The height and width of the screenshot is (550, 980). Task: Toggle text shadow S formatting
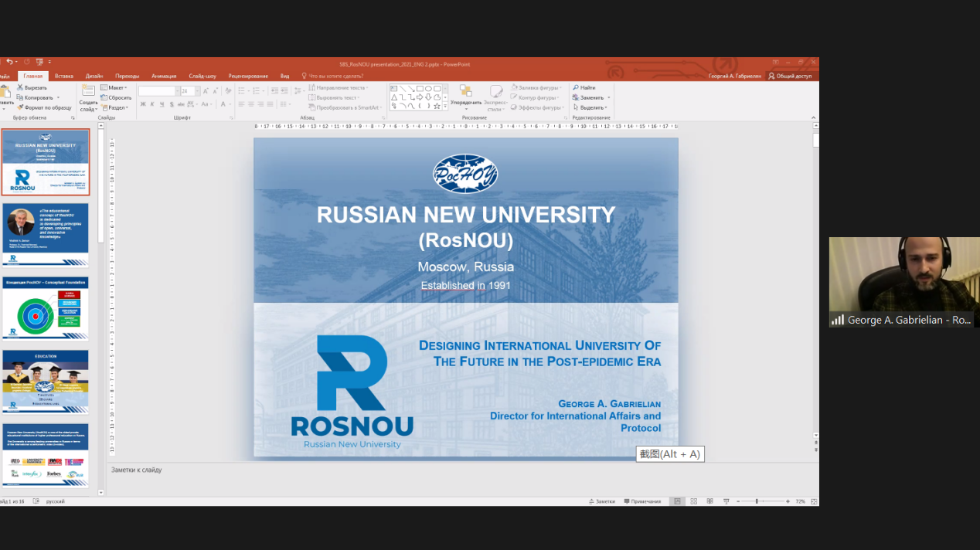(x=172, y=104)
